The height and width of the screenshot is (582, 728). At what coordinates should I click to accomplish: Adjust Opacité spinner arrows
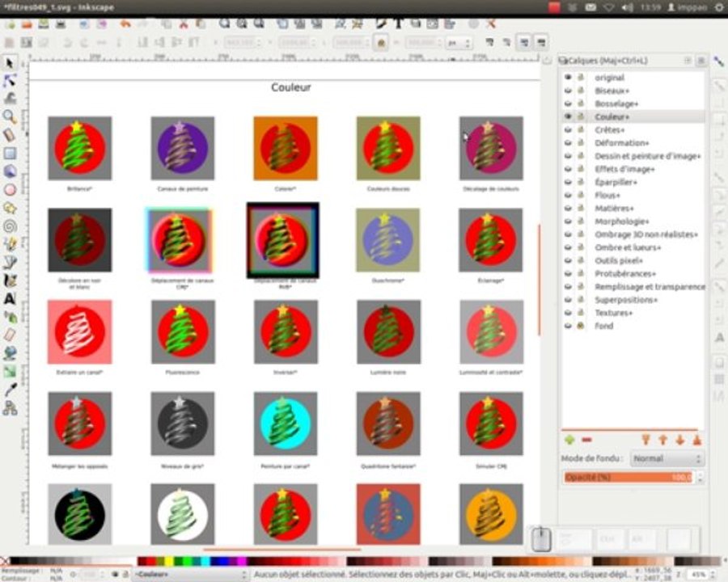click(x=700, y=477)
